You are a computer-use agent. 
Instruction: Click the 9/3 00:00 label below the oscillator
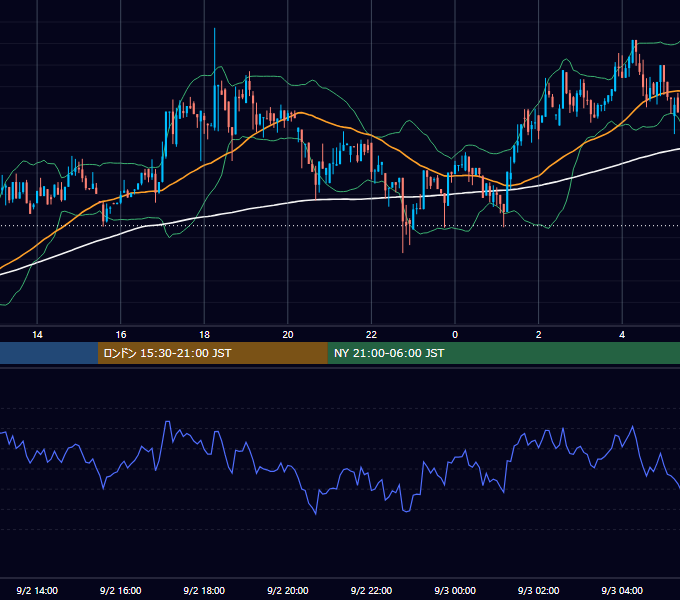pyautogui.click(x=455, y=590)
